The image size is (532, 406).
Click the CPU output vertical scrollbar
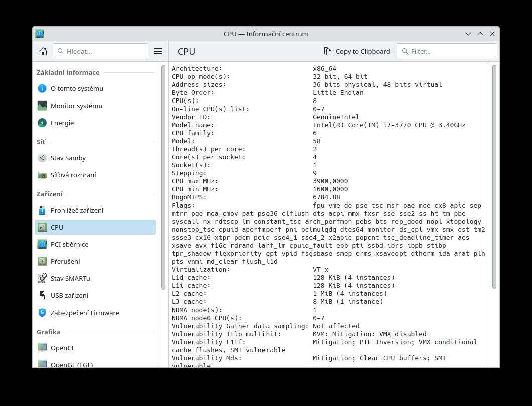click(494, 177)
